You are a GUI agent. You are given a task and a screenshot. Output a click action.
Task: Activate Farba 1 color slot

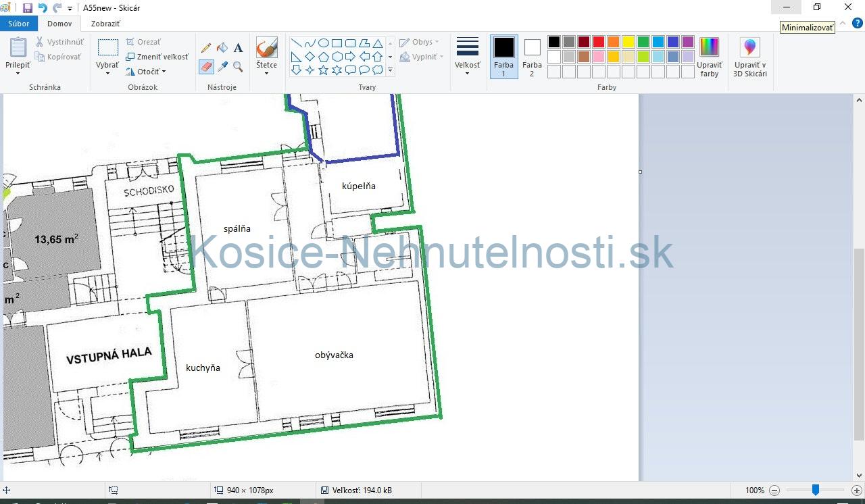point(503,57)
